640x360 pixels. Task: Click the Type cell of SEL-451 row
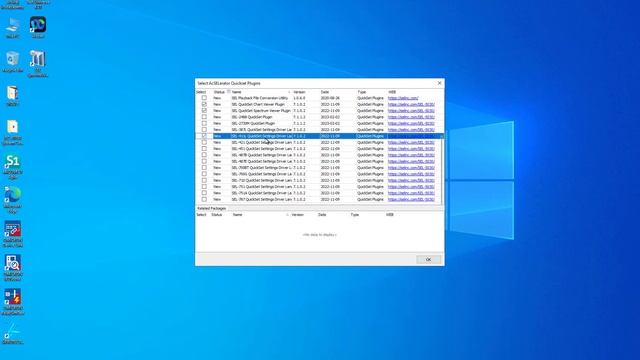pyautogui.click(x=370, y=149)
